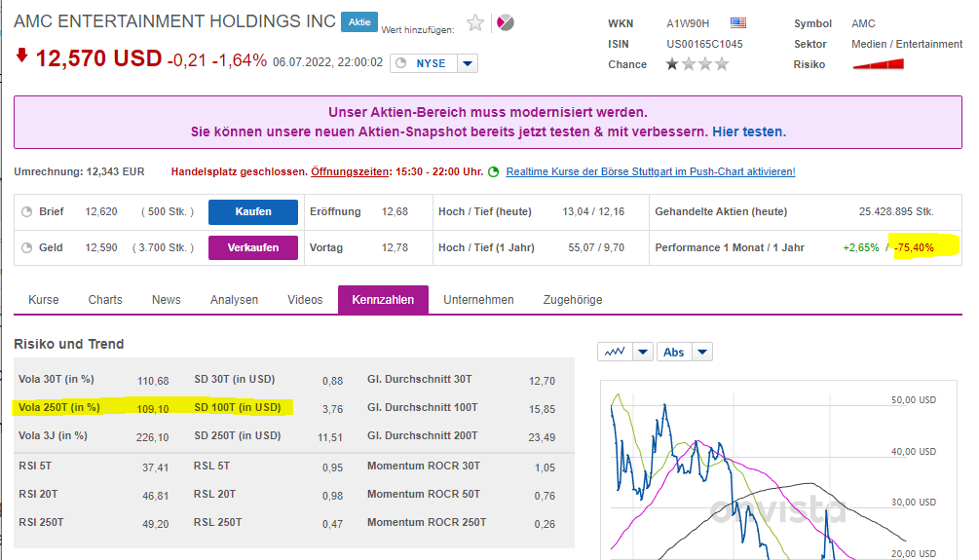Image resolution: width=979 pixels, height=560 pixels.
Task: Click the red Risiko level indicator
Action: [878, 64]
